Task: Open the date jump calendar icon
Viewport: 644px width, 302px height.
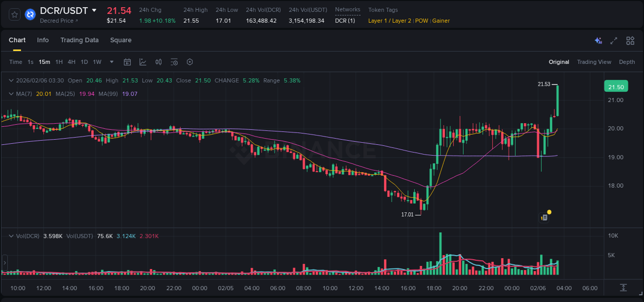Action: pyautogui.click(x=127, y=62)
